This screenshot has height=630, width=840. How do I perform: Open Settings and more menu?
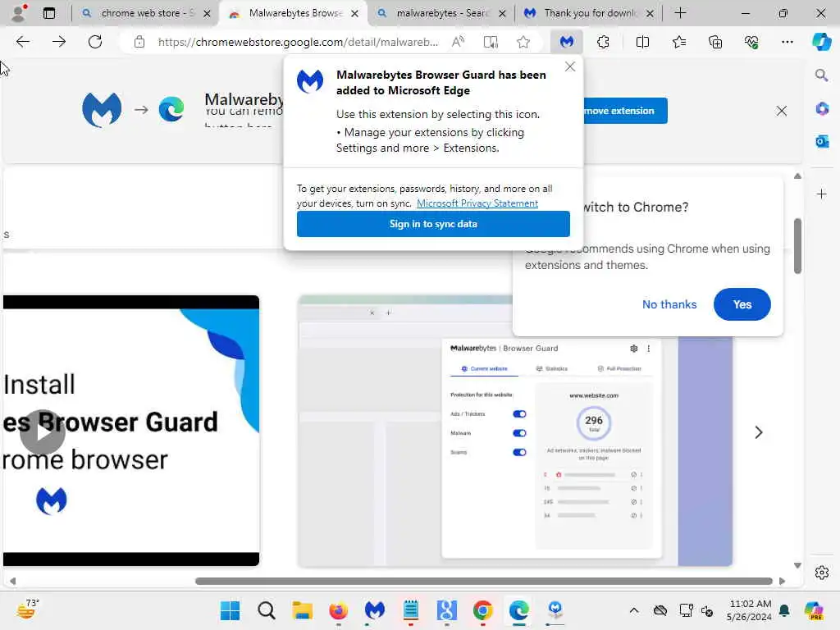[787, 42]
